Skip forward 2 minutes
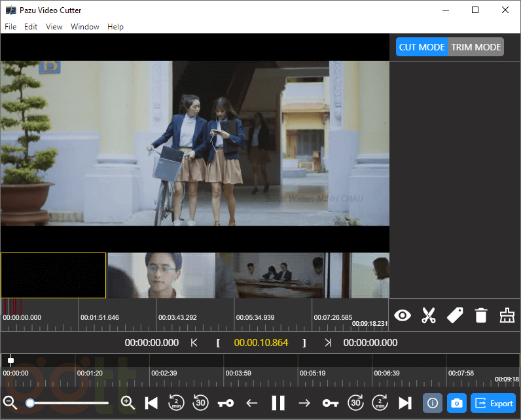 coord(380,403)
